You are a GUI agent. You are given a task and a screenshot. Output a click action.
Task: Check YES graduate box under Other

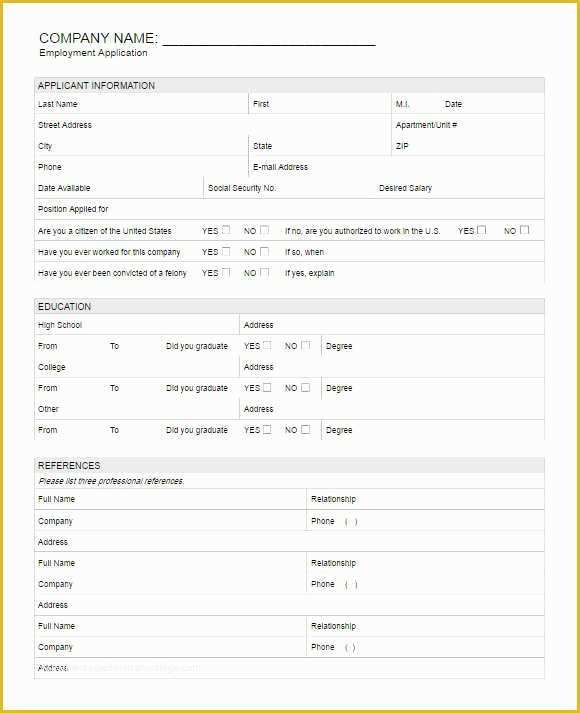[267, 429]
